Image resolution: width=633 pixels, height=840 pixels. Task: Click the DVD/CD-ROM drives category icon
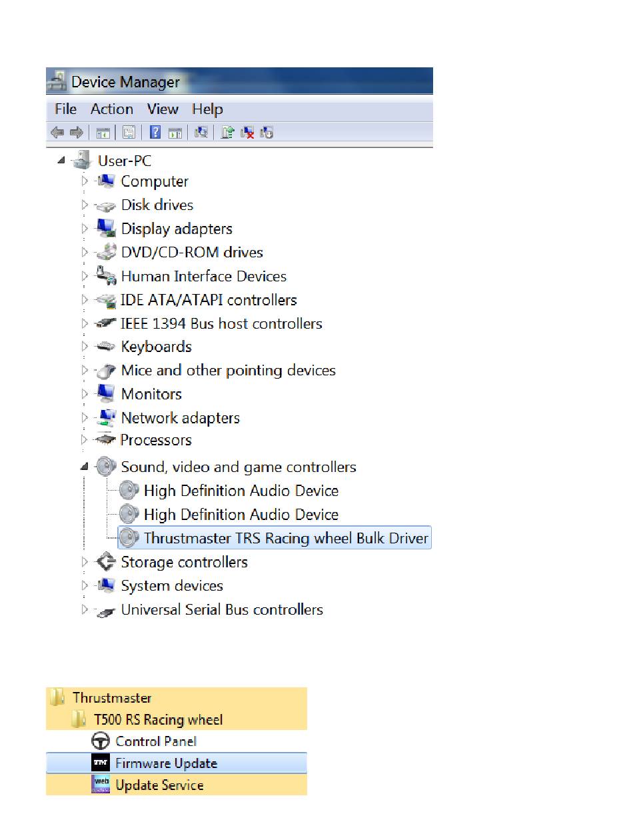pos(105,253)
